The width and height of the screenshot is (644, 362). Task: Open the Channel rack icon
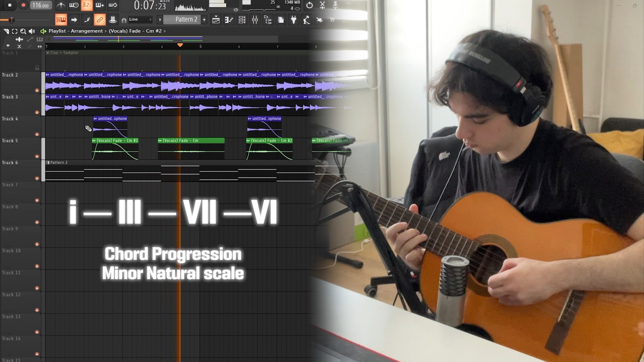(x=242, y=20)
